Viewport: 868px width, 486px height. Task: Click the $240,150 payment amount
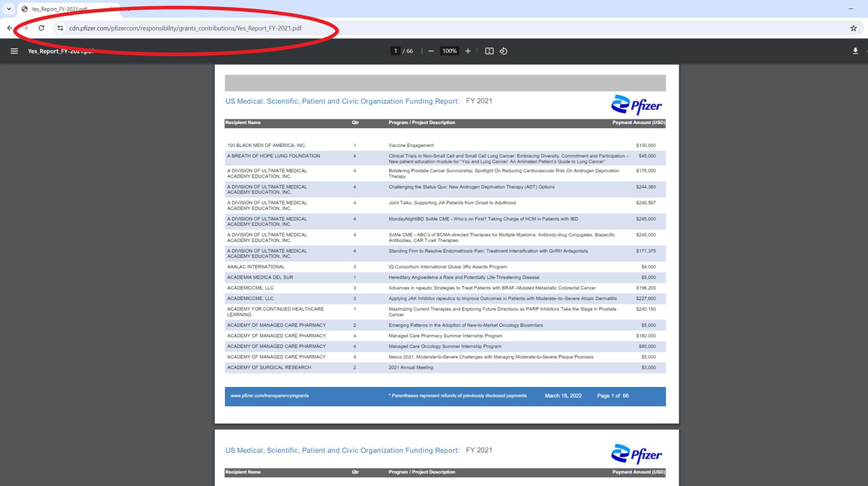point(646,309)
